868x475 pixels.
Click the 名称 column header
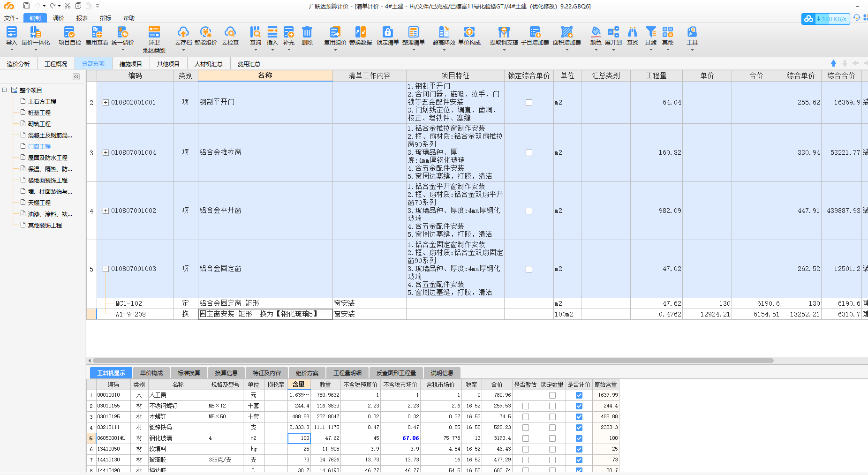265,75
